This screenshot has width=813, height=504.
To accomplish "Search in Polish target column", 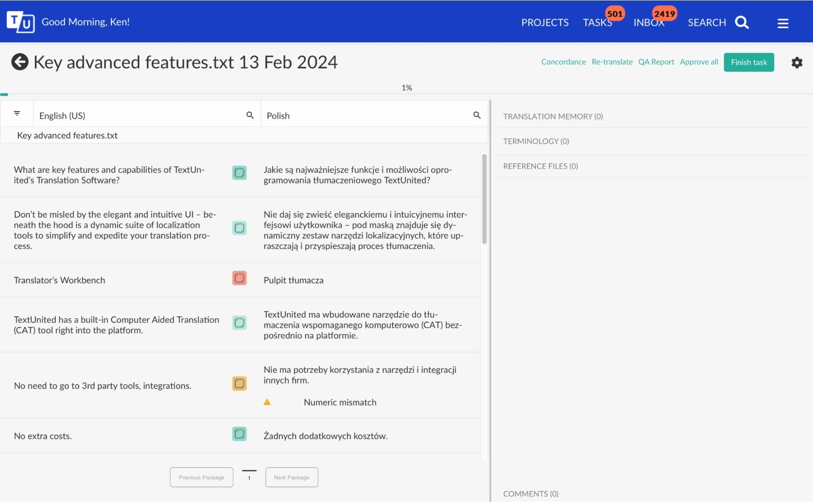I will click(477, 115).
